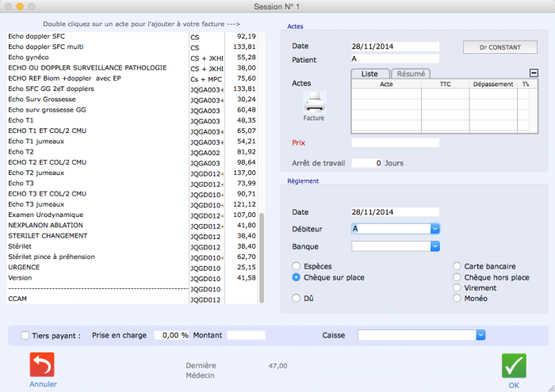The image size is (555, 392).
Task: Click the green OK checkmark icon
Action: click(514, 366)
